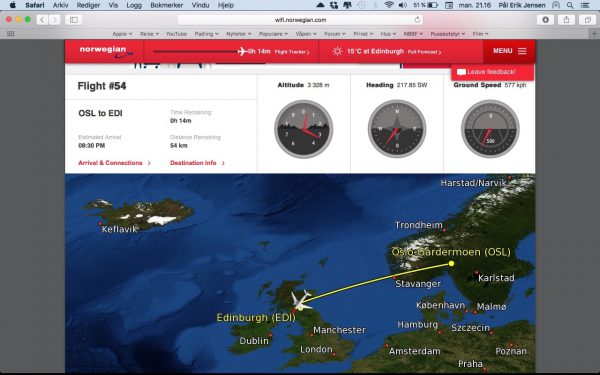
Task: Show all tabs button
Action: pyautogui.click(x=587, y=20)
